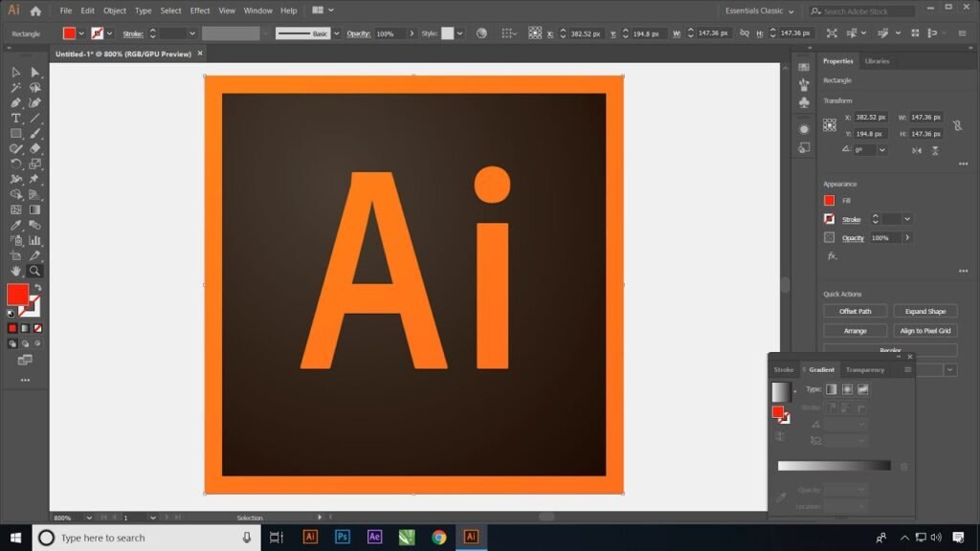Enable Draw Behind mode
The image size is (980, 551).
click(25, 343)
